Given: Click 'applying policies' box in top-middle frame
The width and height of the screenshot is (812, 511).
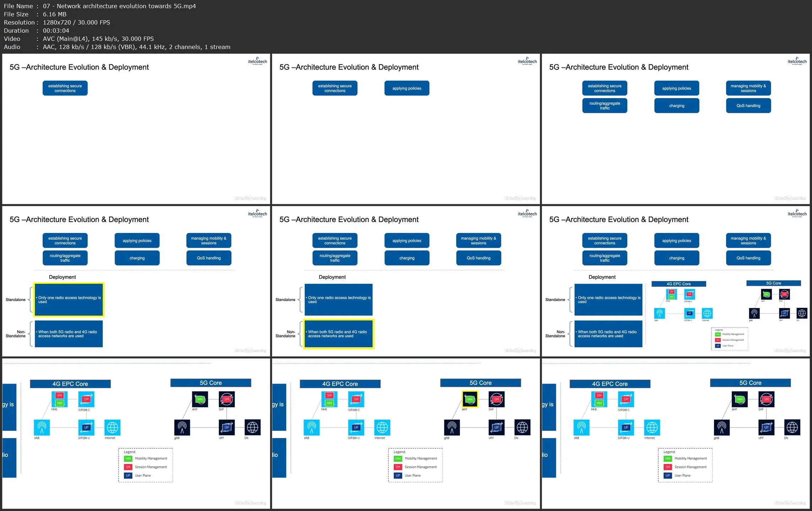Looking at the screenshot, I should 407,88.
